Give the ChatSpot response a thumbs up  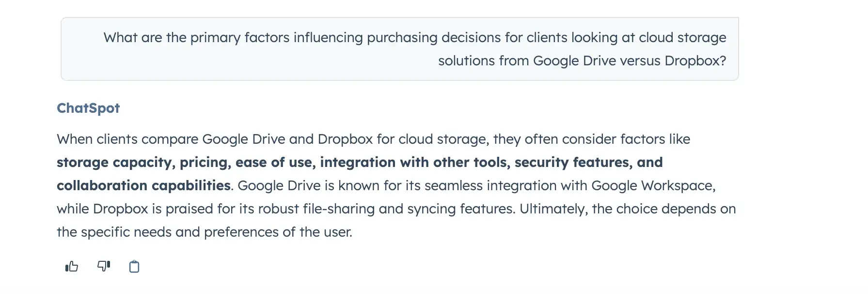(72, 266)
